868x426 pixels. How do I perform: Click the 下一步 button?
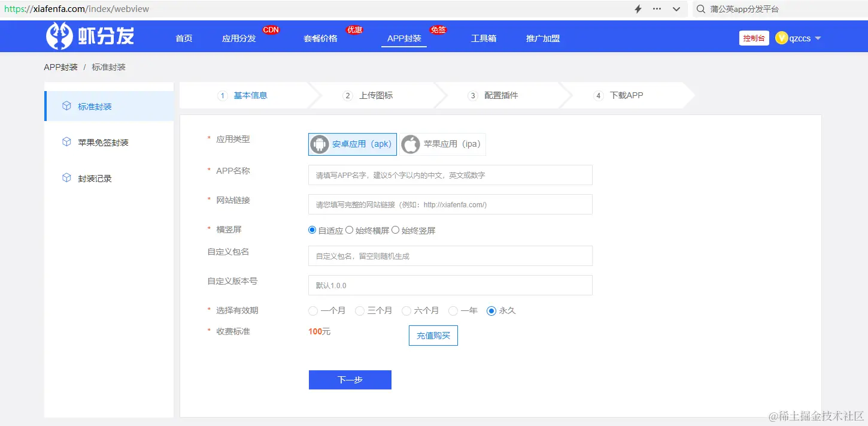point(350,380)
